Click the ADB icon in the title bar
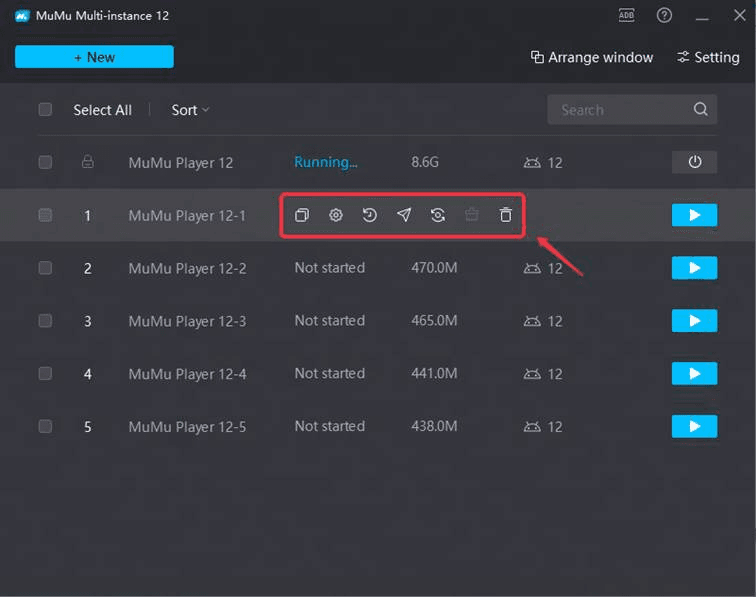 click(627, 15)
